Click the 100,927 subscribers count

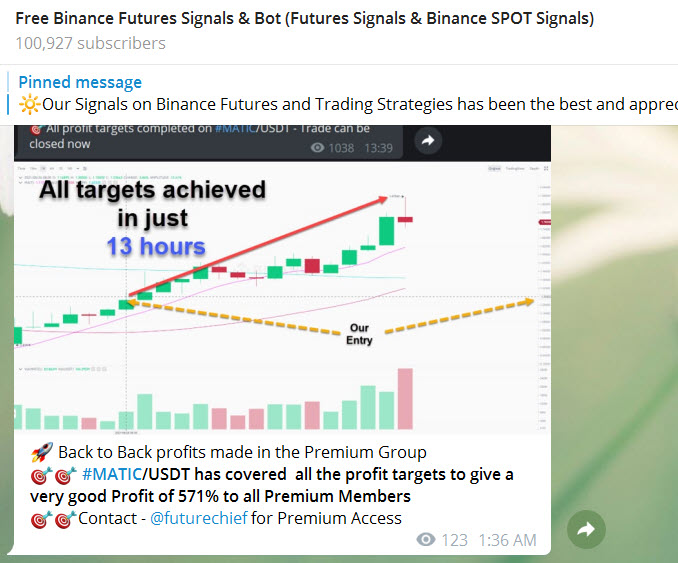(90, 43)
